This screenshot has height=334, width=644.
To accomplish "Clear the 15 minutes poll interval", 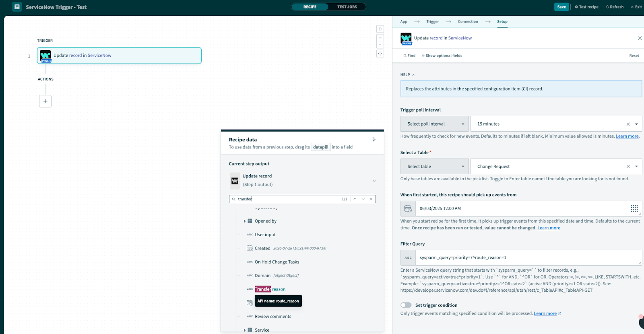I will (628, 124).
